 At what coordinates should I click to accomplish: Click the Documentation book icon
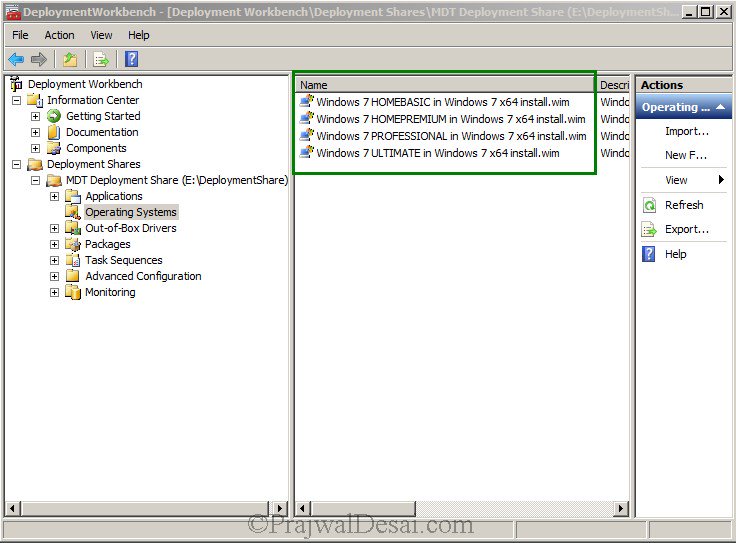pos(54,132)
